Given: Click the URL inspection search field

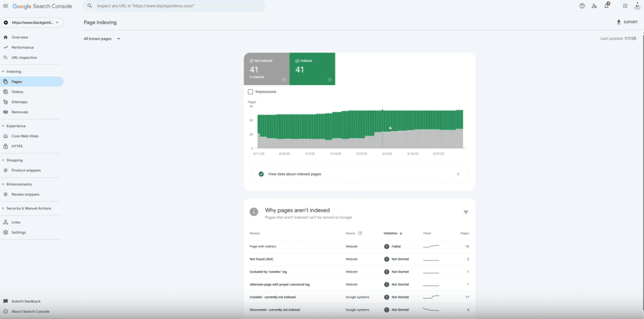Looking at the screenshot, I should click(178, 6).
